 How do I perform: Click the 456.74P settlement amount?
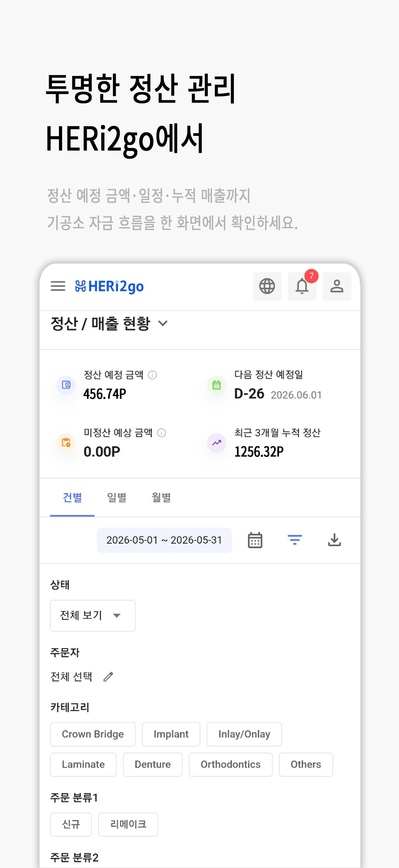(105, 393)
